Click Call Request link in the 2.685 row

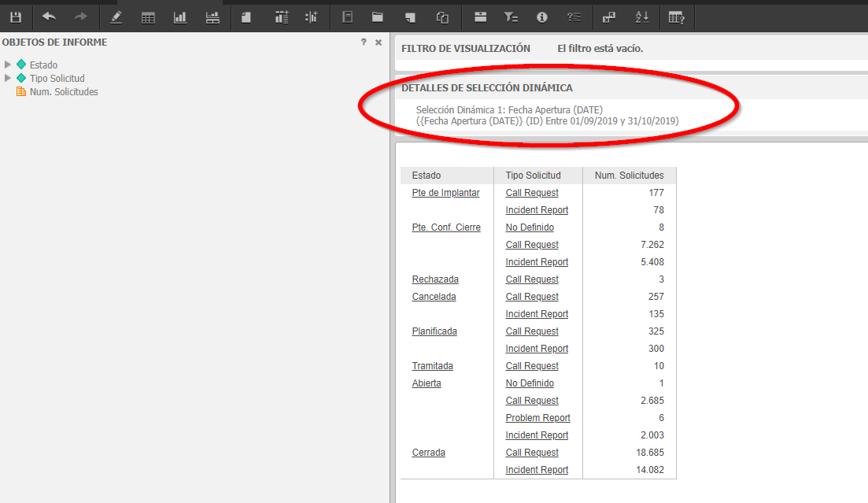[x=532, y=401]
